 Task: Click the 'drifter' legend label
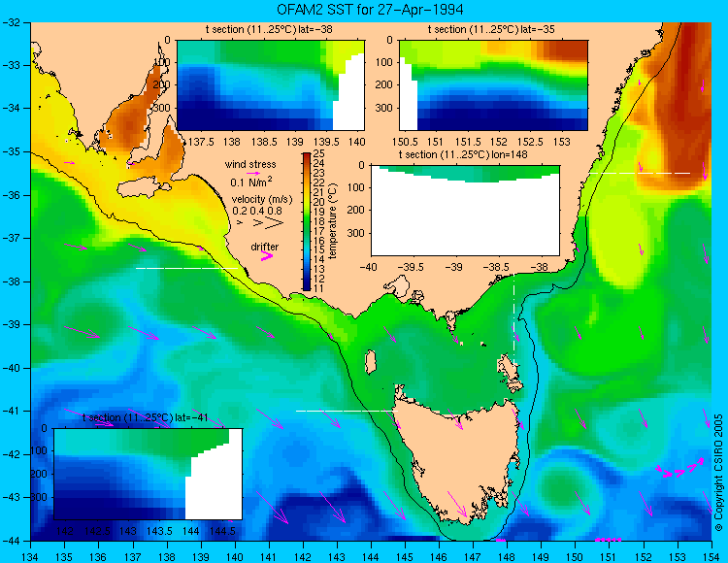[x=265, y=247]
